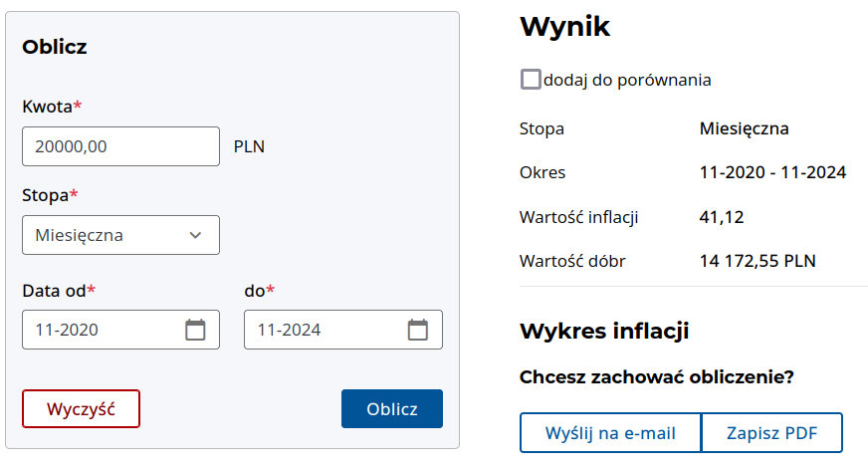Focus the Kwota amount field with 20000,00
This screenshot has height=468, width=868.
(x=119, y=146)
